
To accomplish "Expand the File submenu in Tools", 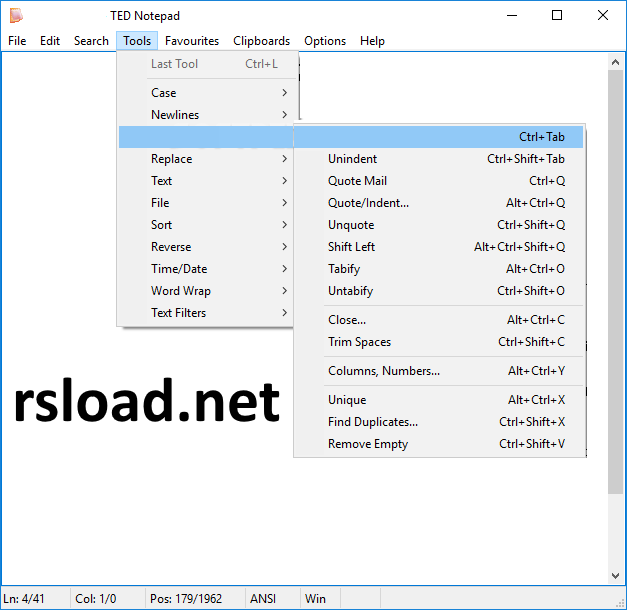I will click(206, 203).
